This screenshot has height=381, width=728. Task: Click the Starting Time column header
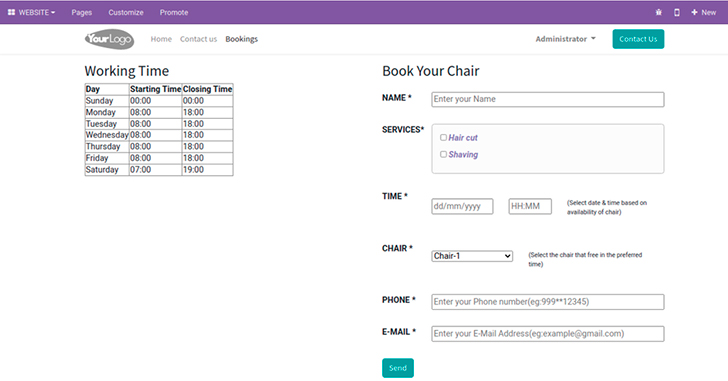(155, 89)
